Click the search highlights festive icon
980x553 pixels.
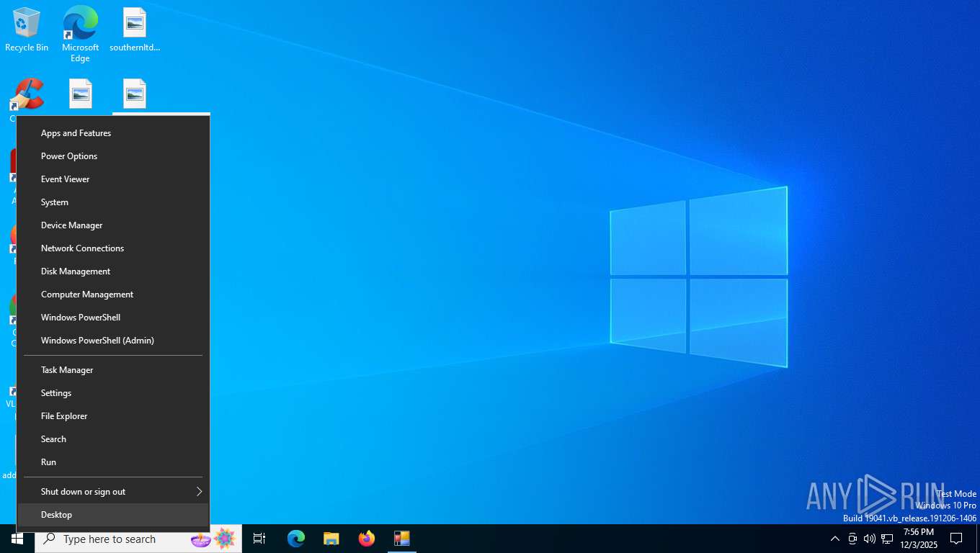[x=213, y=539]
